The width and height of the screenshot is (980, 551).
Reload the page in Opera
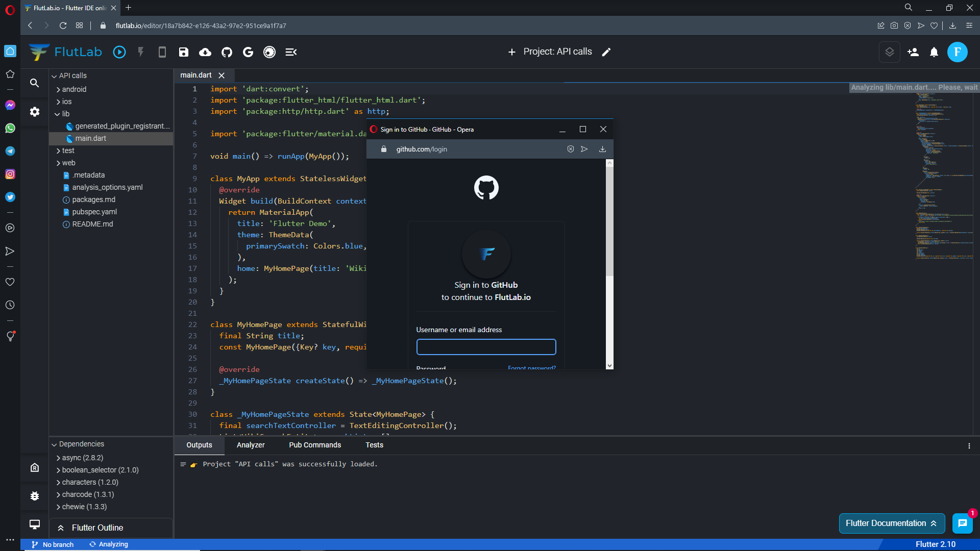click(x=63, y=26)
